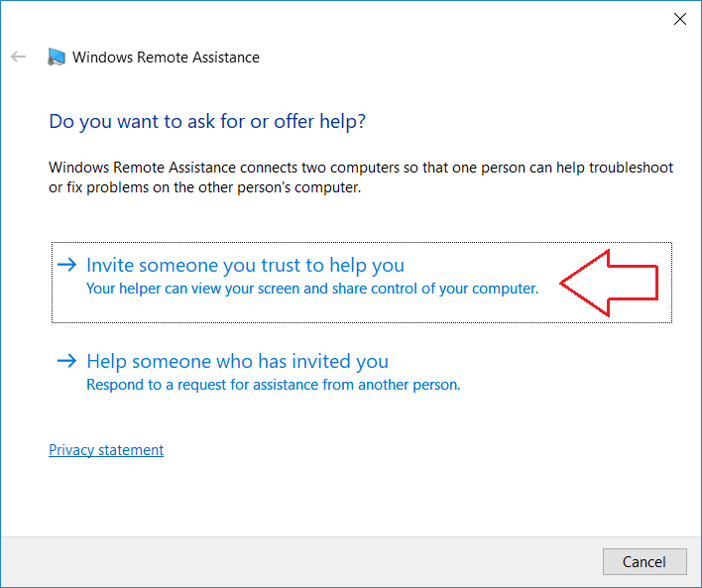
Task: Select Invite someone you trust to help you
Action: pos(362,283)
